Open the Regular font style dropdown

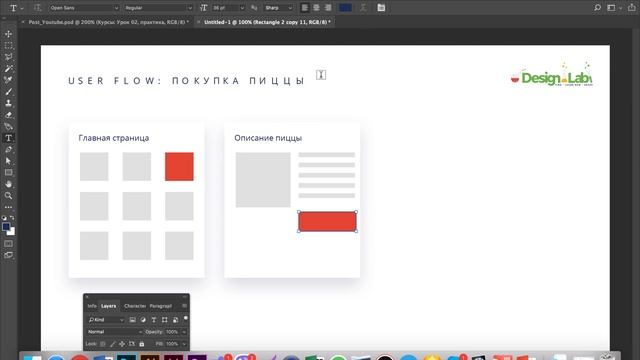158,8
